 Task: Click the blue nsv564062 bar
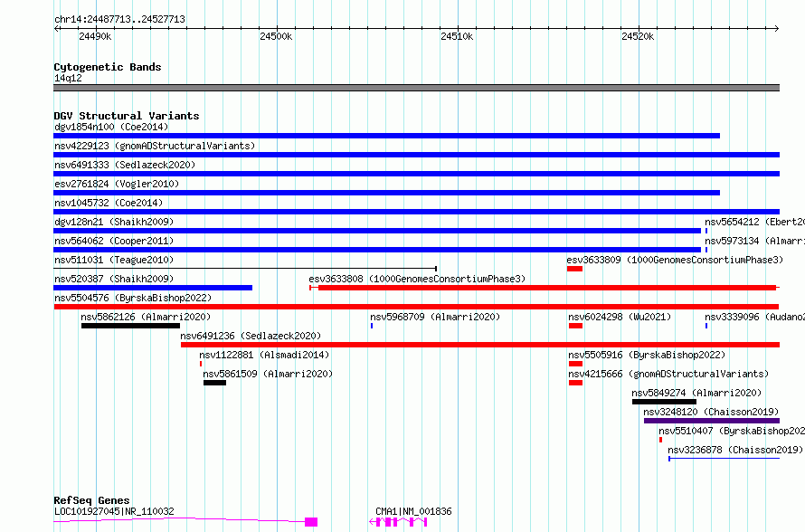pyautogui.click(x=377, y=250)
